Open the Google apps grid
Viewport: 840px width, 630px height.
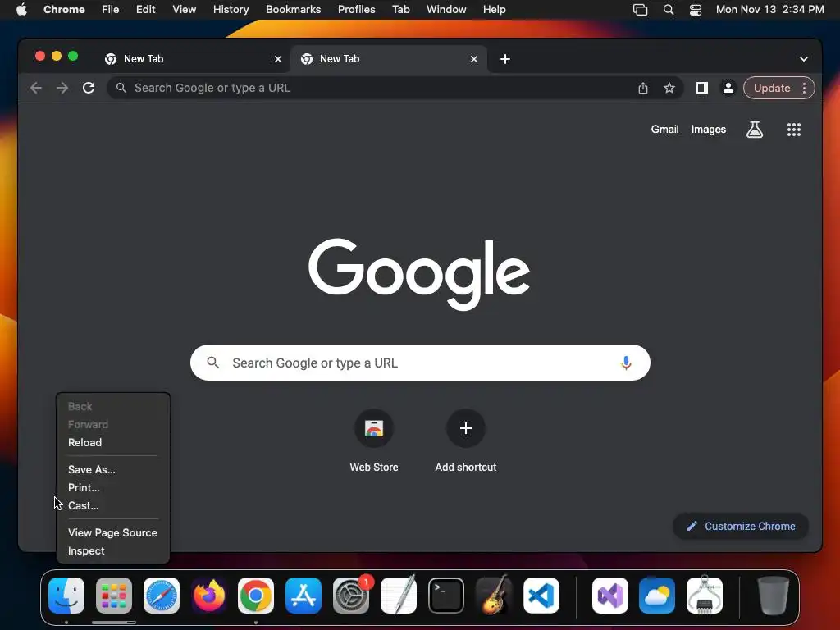click(x=794, y=129)
